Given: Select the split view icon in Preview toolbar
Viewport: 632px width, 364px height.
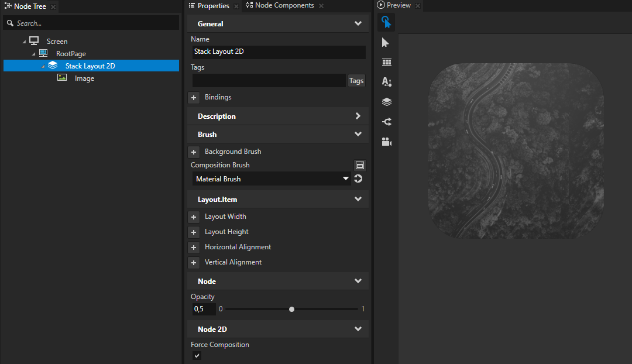Looking at the screenshot, I should (x=386, y=121).
